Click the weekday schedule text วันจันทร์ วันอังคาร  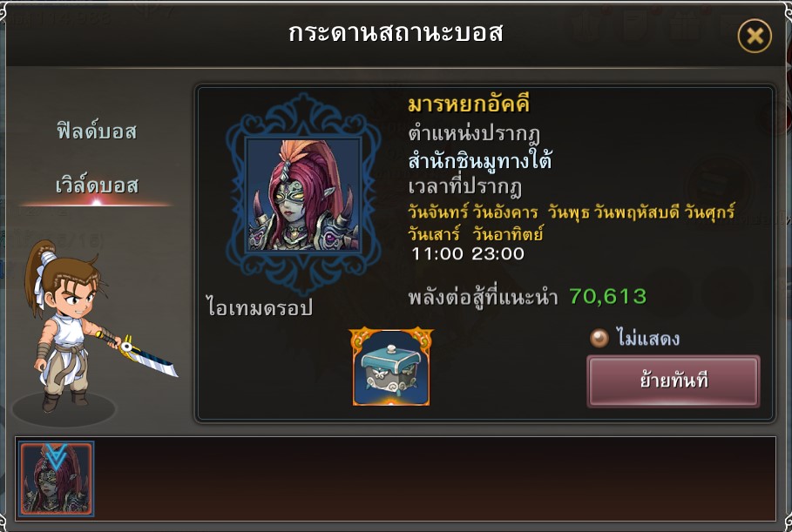tap(473, 212)
